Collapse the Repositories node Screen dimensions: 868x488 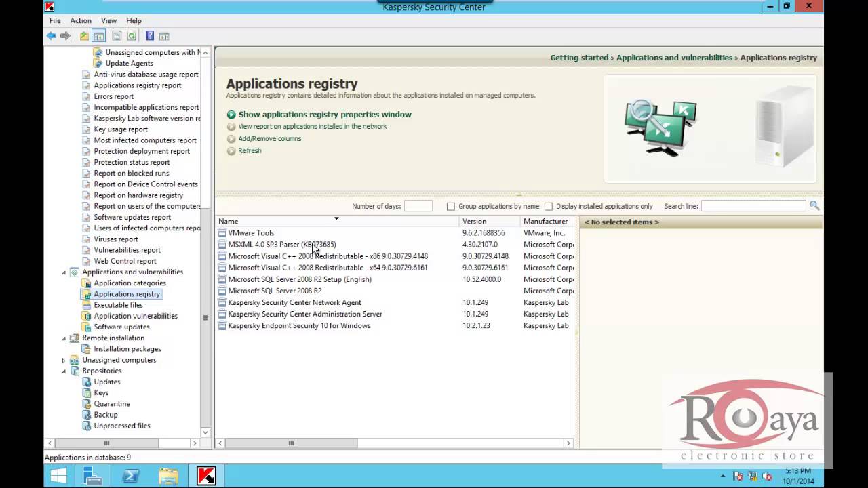[x=64, y=371]
